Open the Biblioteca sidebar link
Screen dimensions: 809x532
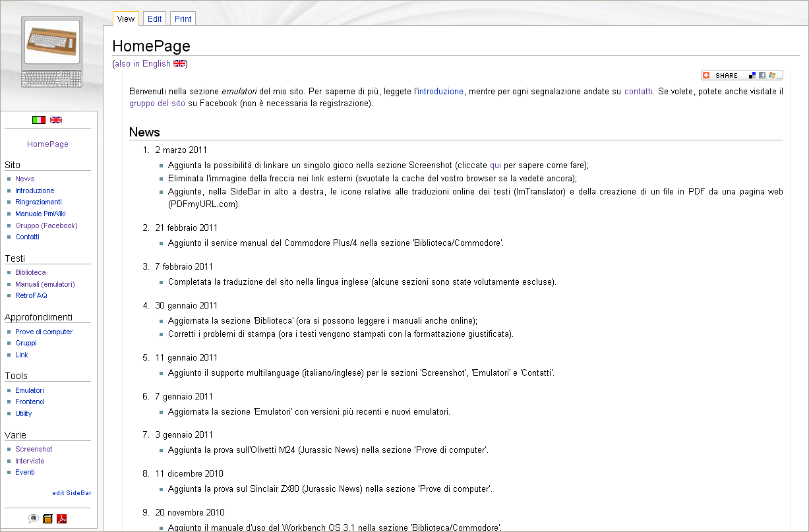pyautogui.click(x=30, y=272)
